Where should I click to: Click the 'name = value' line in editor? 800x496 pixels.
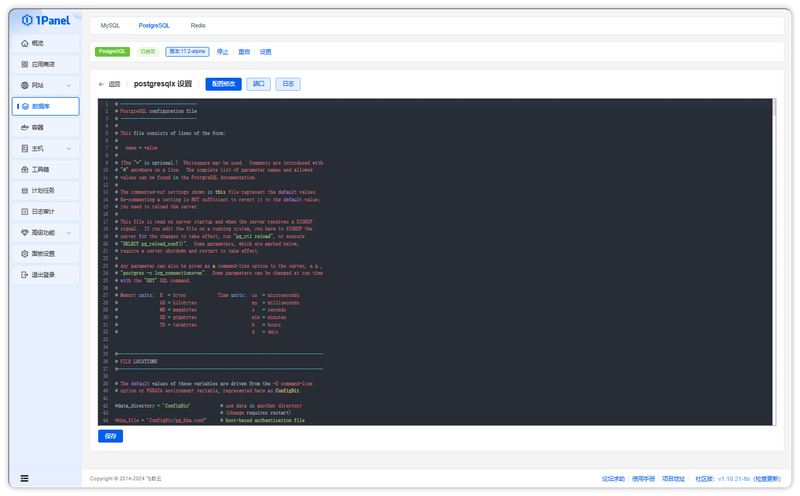pos(141,148)
